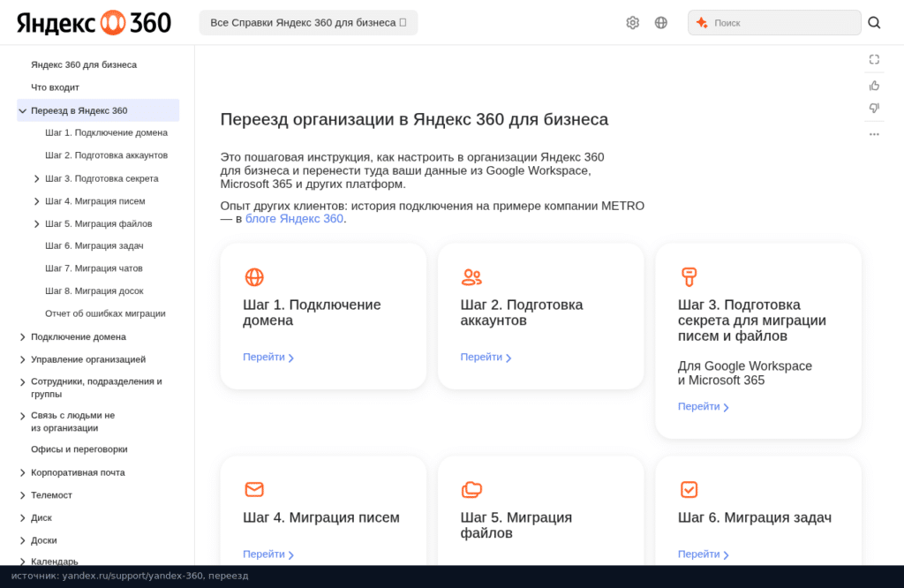Expand 'Подключение домена' section chevron
Image resolution: width=904 pixels, height=588 pixels.
point(22,336)
